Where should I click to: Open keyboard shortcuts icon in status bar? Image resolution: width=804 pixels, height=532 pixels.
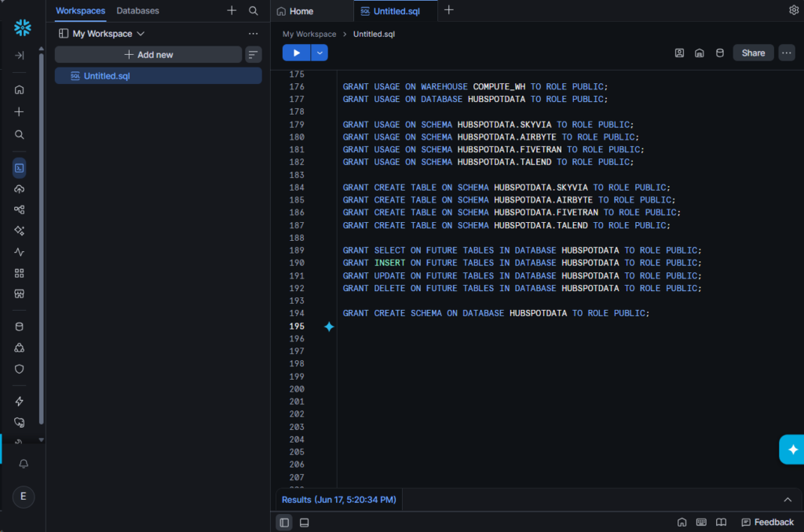(x=701, y=523)
